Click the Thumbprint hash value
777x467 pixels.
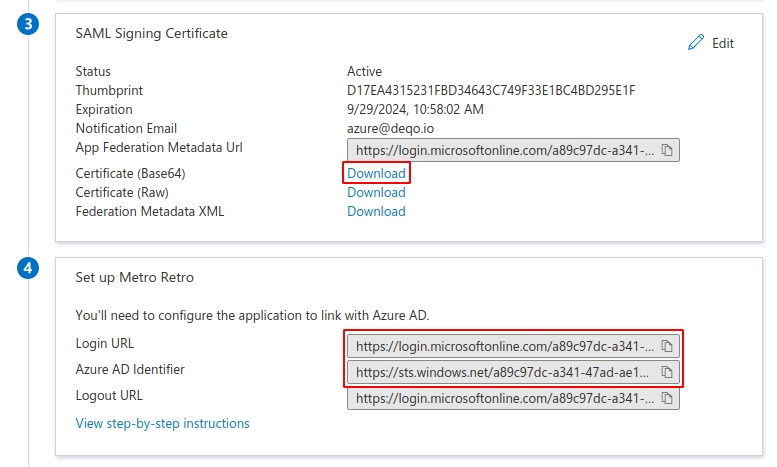(491, 91)
